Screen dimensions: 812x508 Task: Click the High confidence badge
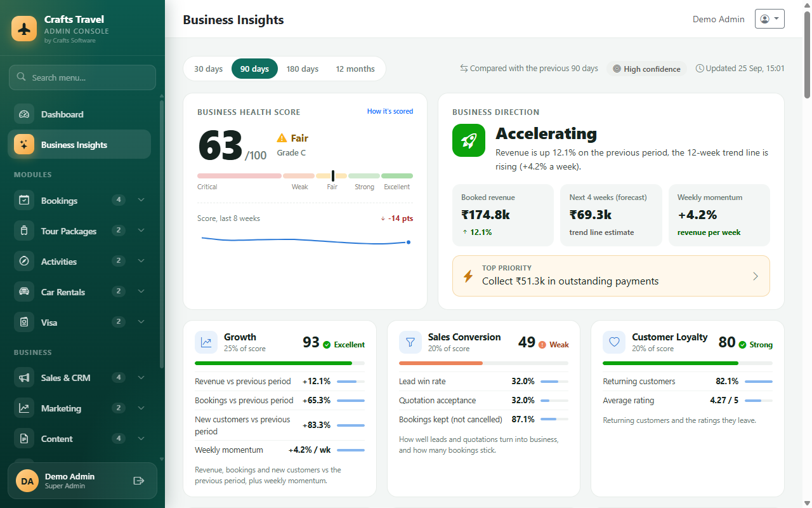647,69
